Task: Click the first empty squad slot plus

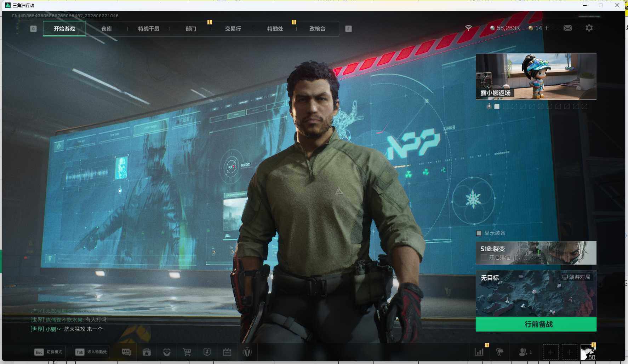Action: (550, 352)
